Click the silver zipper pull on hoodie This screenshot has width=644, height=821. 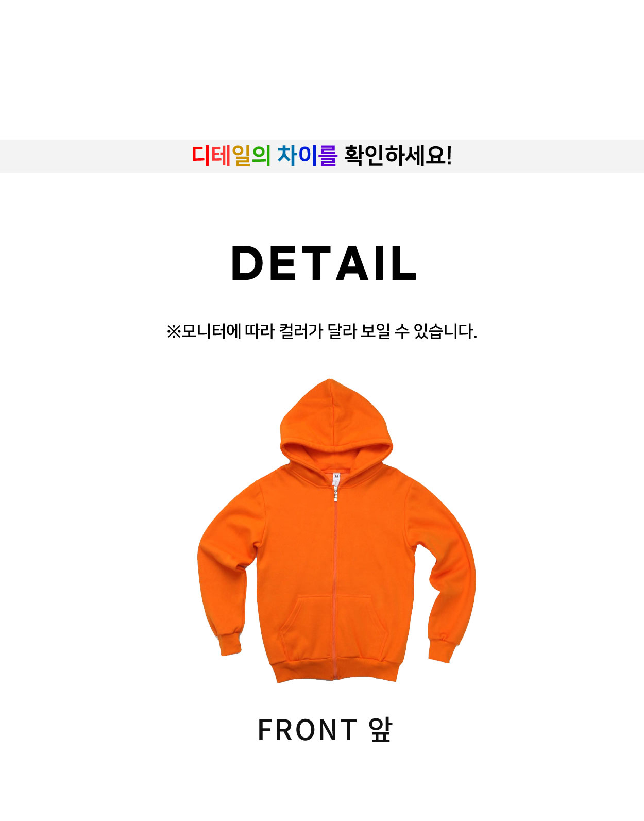point(336,493)
